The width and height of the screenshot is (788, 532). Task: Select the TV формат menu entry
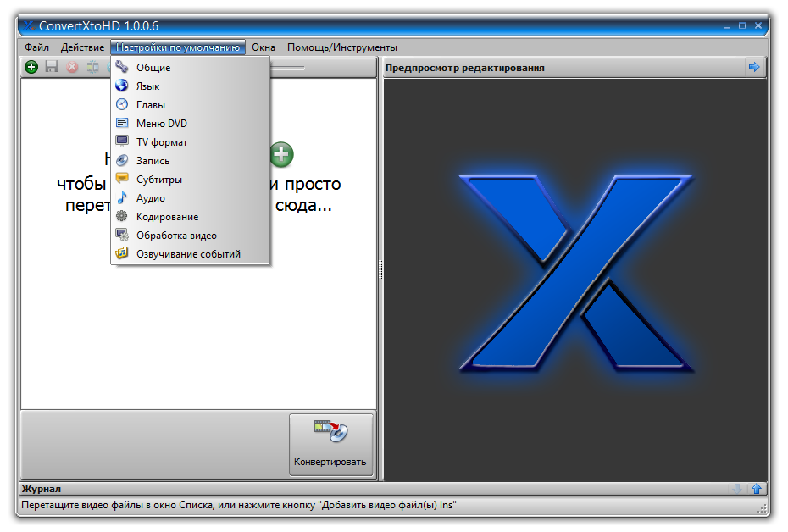(190, 142)
